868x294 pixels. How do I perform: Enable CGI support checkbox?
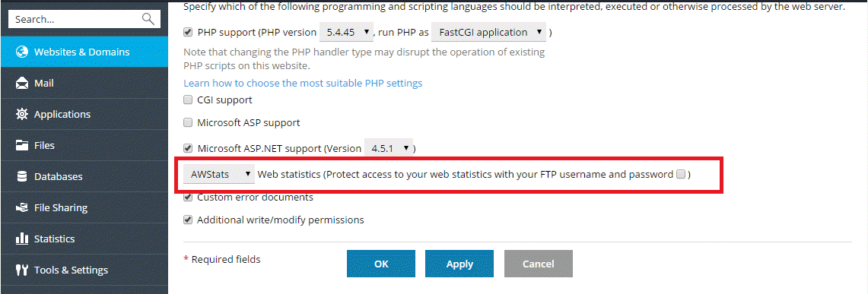point(188,100)
